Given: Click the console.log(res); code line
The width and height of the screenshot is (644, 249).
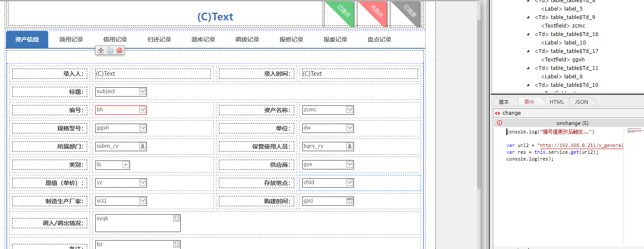Looking at the screenshot, I should [x=530, y=159].
